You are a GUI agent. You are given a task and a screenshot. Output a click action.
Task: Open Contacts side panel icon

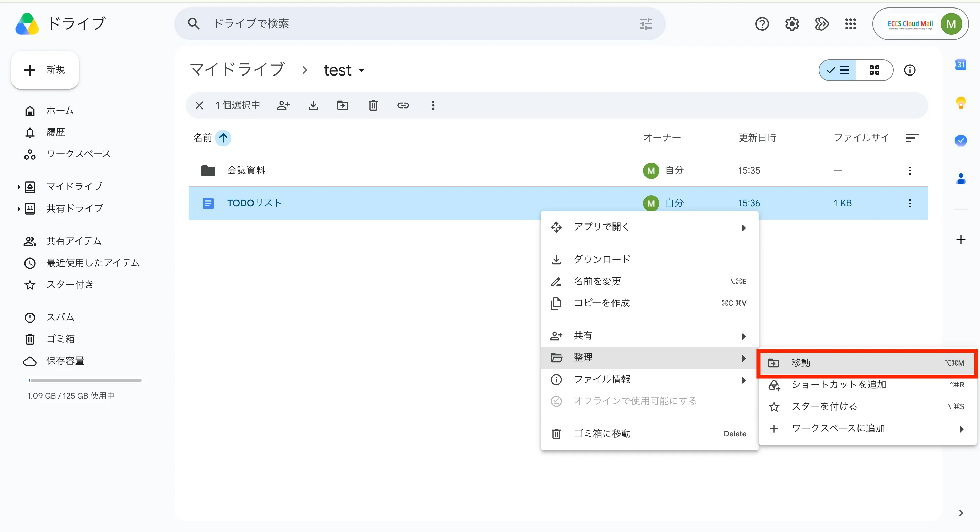click(x=961, y=178)
